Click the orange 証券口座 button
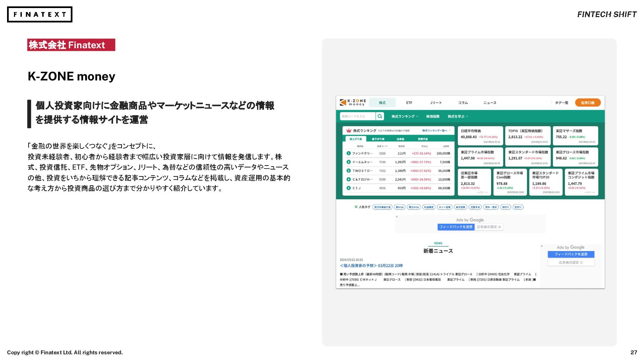The image size is (644, 362). [588, 103]
